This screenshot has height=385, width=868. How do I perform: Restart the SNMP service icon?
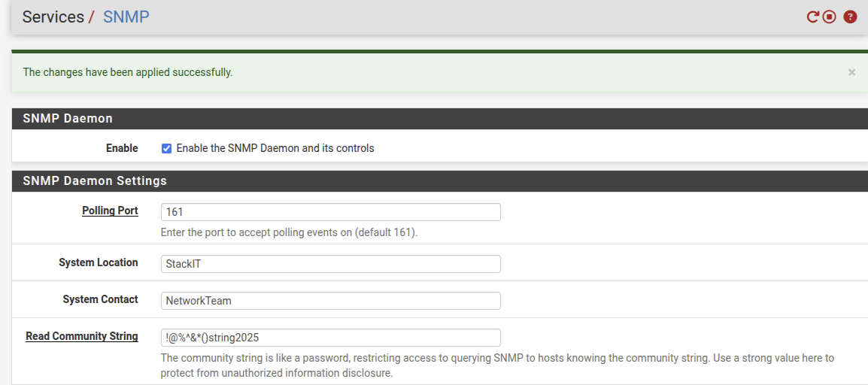pos(812,17)
